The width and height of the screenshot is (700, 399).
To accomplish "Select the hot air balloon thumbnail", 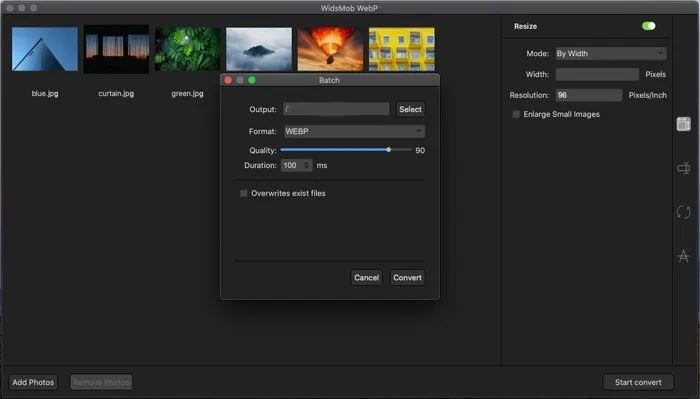I will (x=330, y=49).
